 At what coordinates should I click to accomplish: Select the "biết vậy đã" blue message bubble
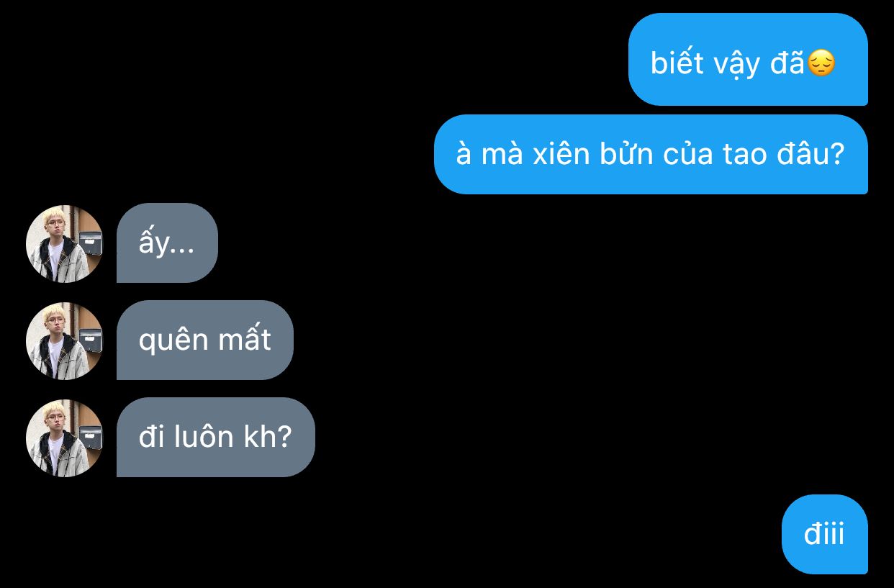tap(748, 59)
